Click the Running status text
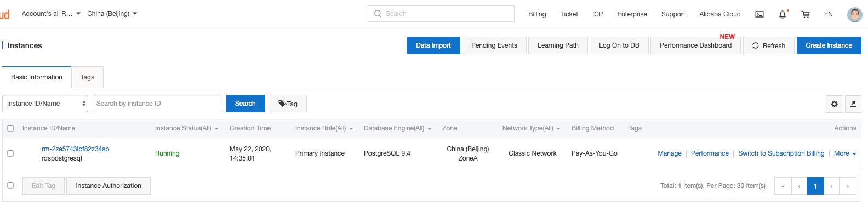The image size is (868, 211). (x=167, y=153)
